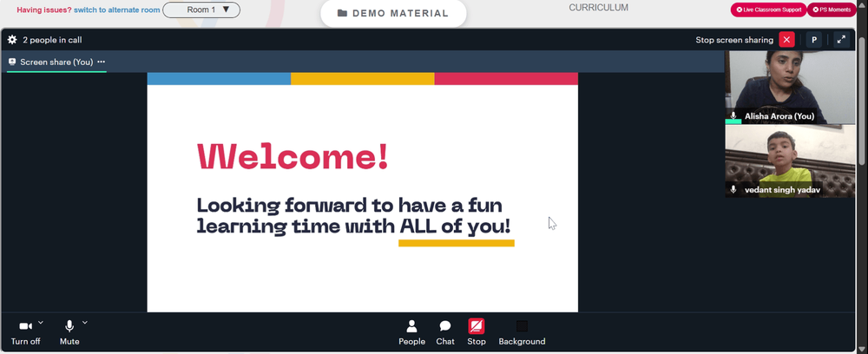Select Alisha Arora video thumbnail
The width and height of the screenshot is (868, 354).
[790, 88]
